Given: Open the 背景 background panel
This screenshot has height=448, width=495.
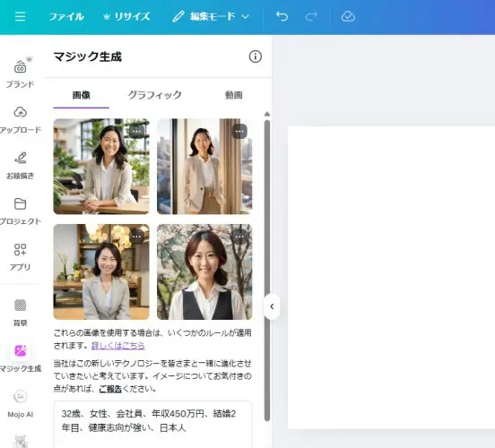Looking at the screenshot, I should tap(21, 313).
